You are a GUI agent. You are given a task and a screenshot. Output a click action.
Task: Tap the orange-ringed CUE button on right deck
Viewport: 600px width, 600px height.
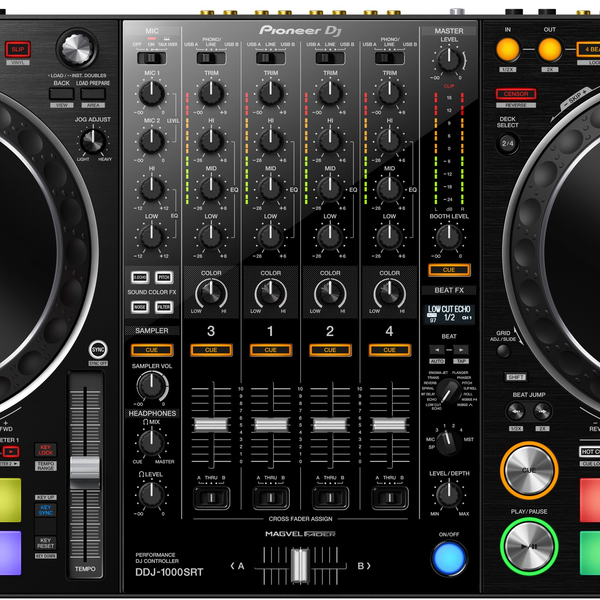pyautogui.click(x=529, y=470)
